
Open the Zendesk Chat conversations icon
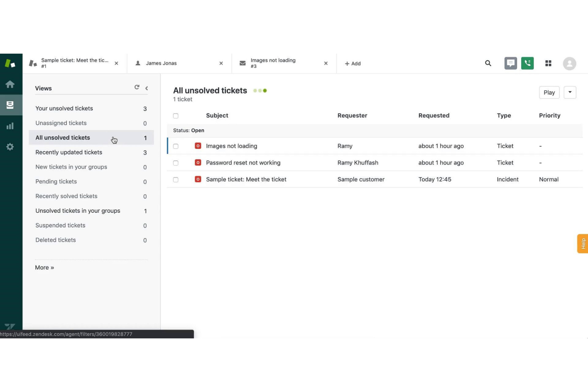pos(511,63)
